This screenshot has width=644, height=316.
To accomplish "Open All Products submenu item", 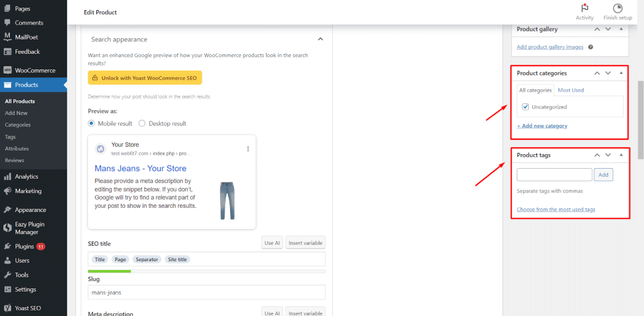I will click(19, 101).
